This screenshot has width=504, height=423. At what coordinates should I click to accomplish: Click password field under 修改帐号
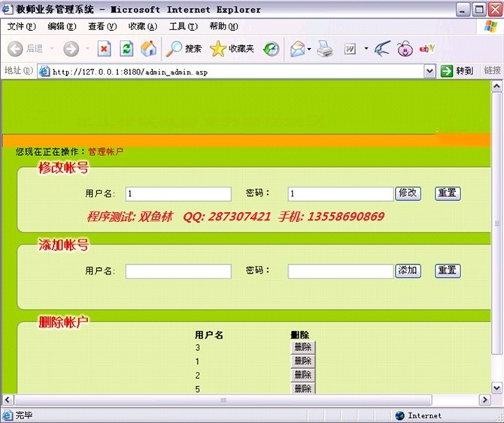(x=341, y=194)
